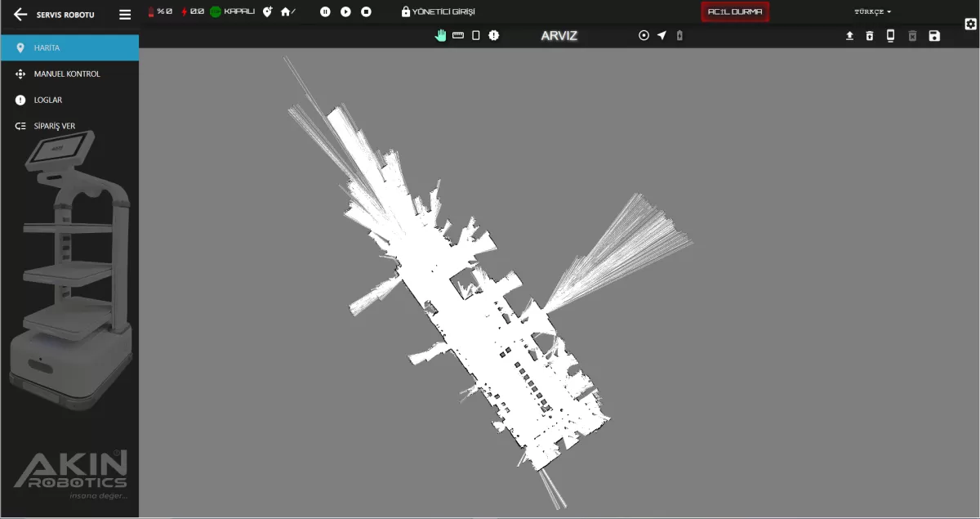
Task: Save the map with the floppy disk icon
Action: click(x=934, y=36)
